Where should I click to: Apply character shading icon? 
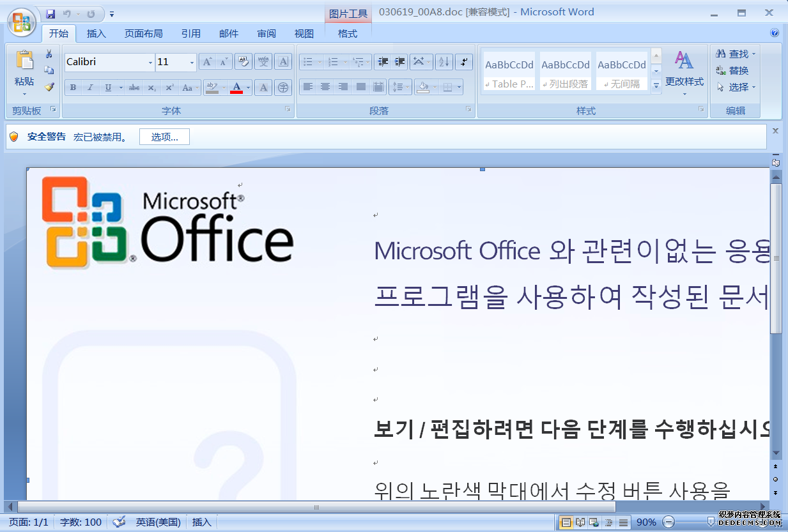(x=263, y=87)
